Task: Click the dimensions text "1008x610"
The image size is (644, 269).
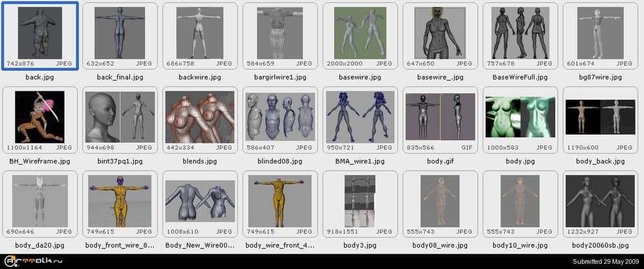Action: point(182,232)
